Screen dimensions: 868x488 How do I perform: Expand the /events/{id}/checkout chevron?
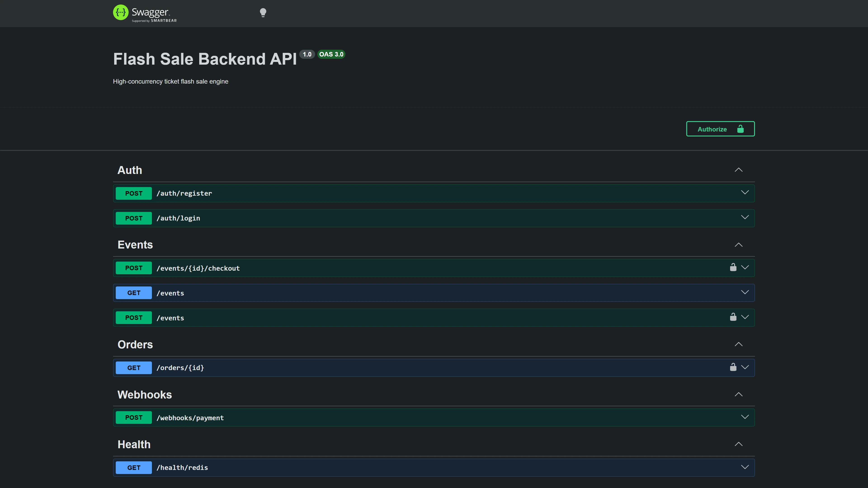(745, 267)
